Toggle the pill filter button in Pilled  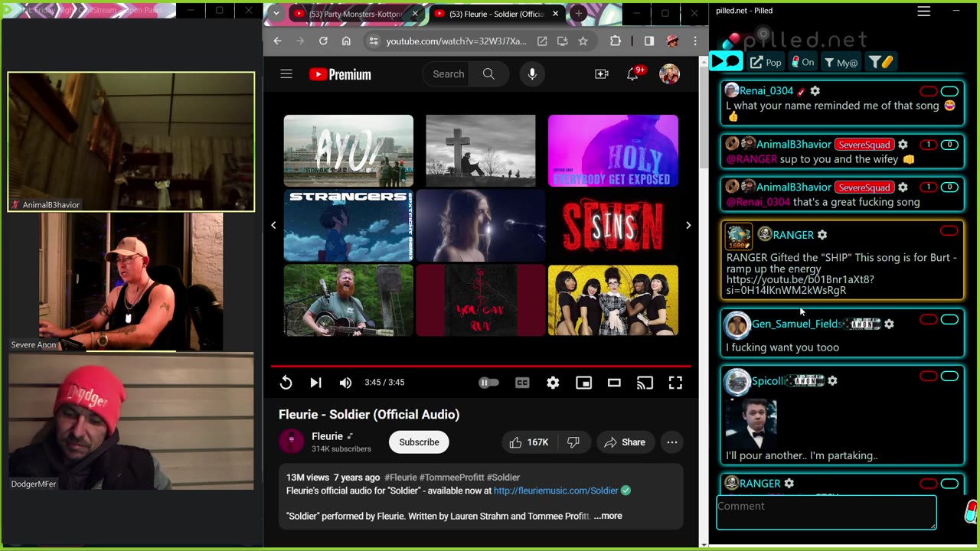pos(881,62)
